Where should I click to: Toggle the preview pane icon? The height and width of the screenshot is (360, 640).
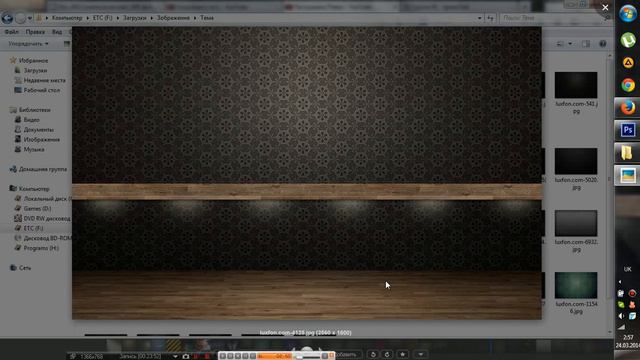[586, 44]
